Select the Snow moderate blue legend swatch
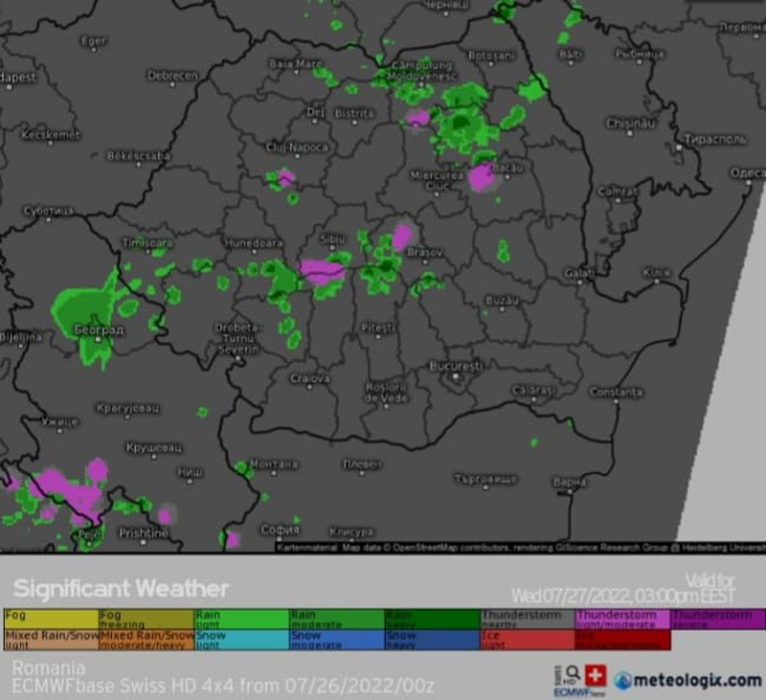 (x=337, y=640)
